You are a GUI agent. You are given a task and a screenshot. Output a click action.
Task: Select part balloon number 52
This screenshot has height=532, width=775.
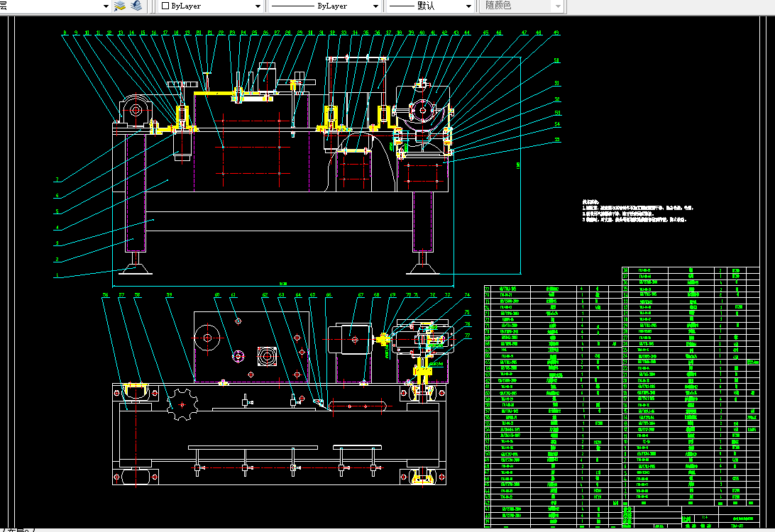coord(557,99)
